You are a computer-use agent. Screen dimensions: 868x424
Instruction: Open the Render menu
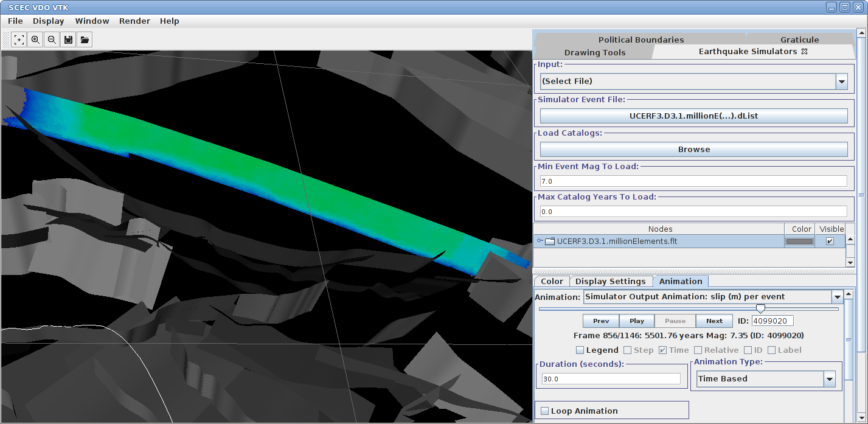tap(134, 21)
